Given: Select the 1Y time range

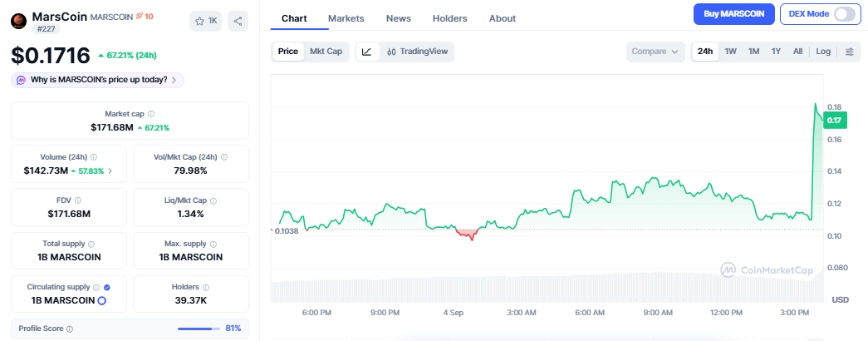Looking at the screenshot, I should coord(776,52).
